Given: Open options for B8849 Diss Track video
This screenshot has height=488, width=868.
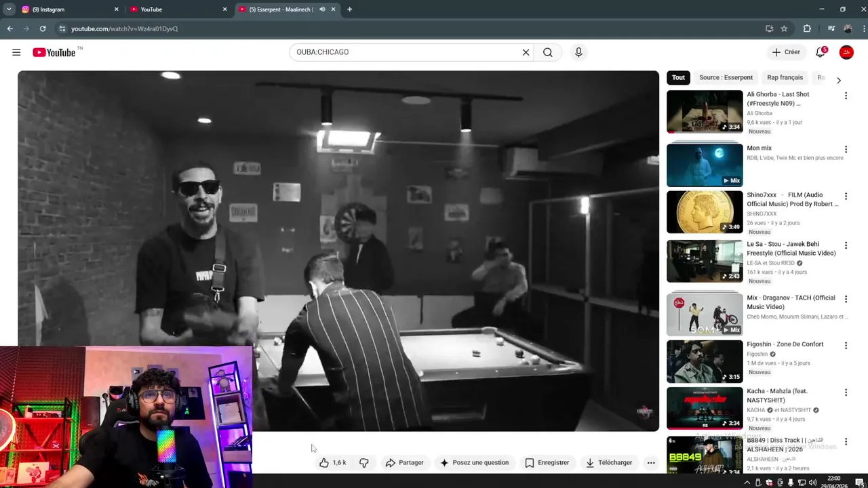Looking at the screenshot, I should 846,441.
